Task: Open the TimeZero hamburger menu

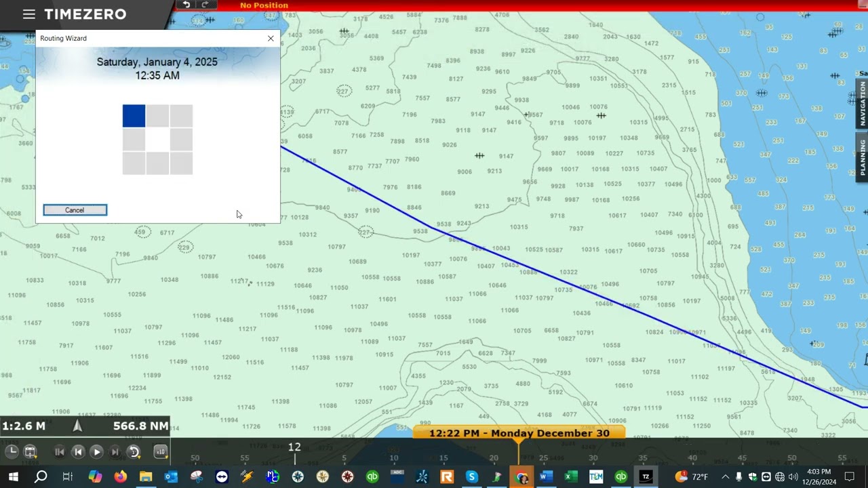Action: [x=28, y=14]
